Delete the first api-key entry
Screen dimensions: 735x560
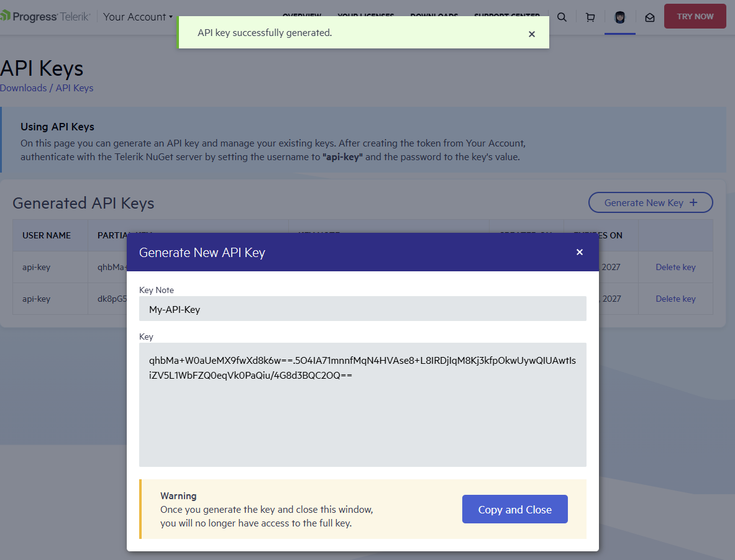click(x=675, y=267)
